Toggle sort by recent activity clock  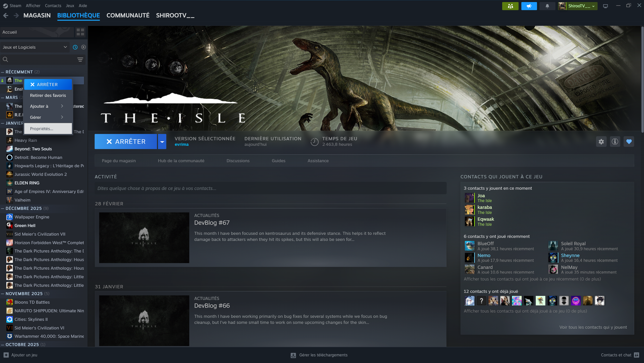click(x=75, y=47)
